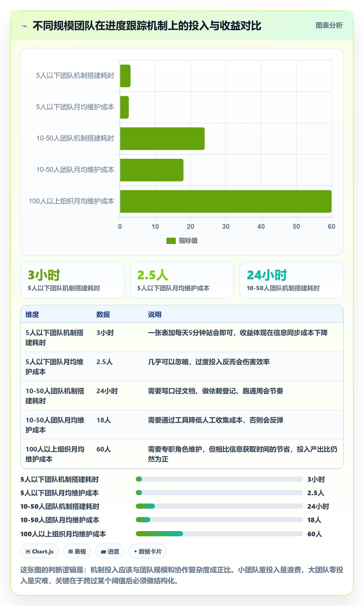This screenshot has width=364, height=606.
Task: Click progress bar for 5人以下团队机制搭建耗时
Action: pyautogui.click(x=219, y=479)
